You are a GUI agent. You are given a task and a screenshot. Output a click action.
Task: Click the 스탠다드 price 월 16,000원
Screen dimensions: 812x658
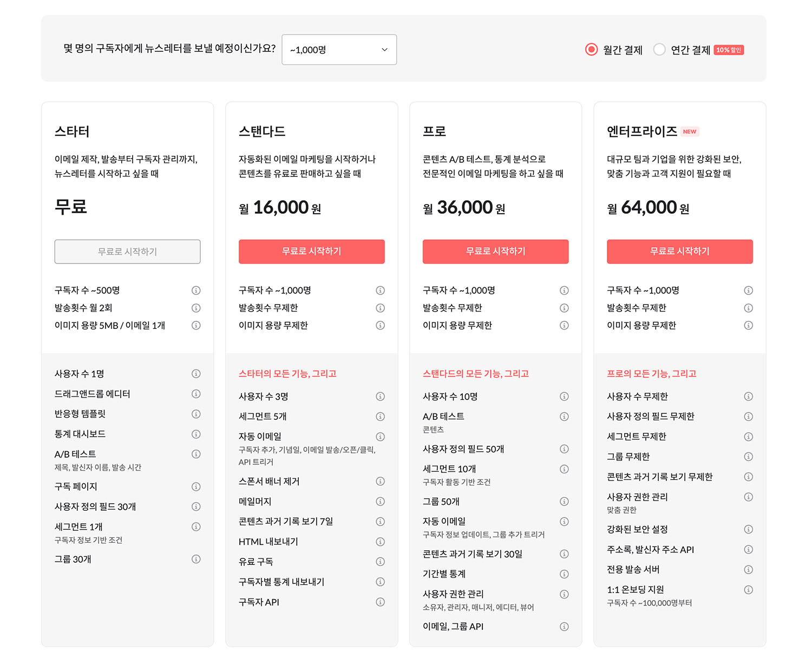[x=280, y=208]
